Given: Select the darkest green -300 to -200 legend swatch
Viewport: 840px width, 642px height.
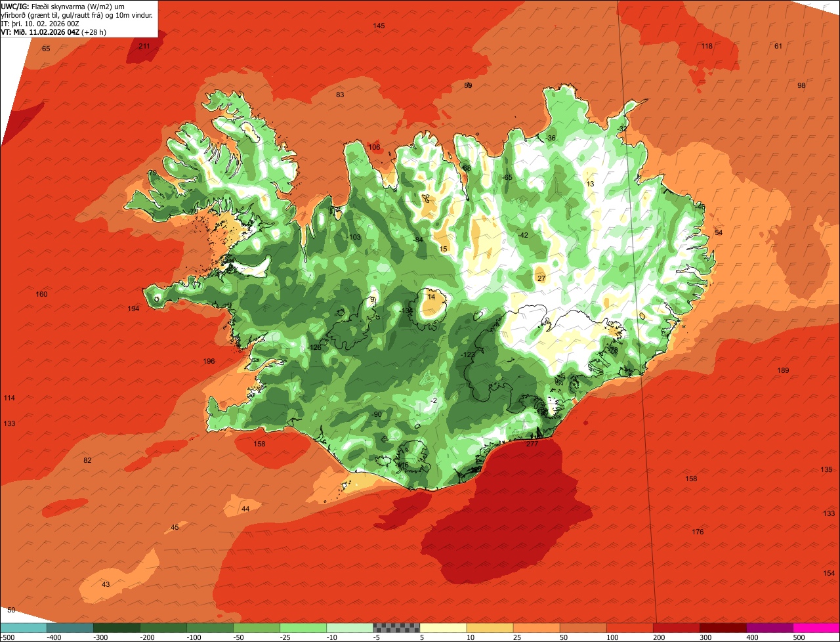Looking at the screenshot, I should point(116,627).
